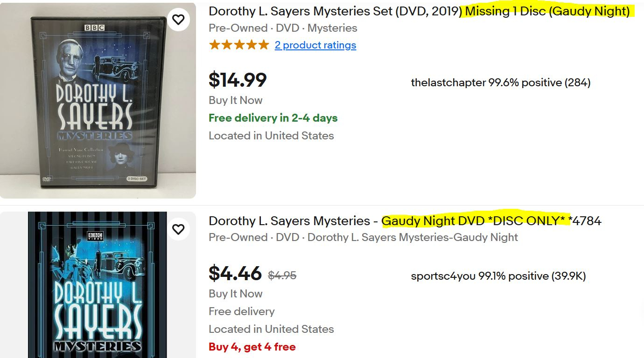Image resolution: width=644 pixels, height=358 pixels.
Task: Click seller sportsc4you feedback text
Action: pyautogui.click(x=498, y=276)
